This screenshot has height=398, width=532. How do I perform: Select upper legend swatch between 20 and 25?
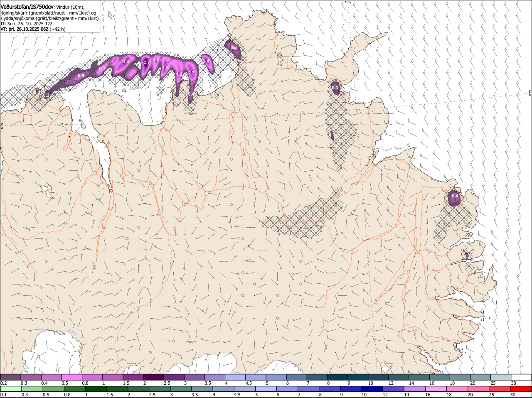coord(480,377)
